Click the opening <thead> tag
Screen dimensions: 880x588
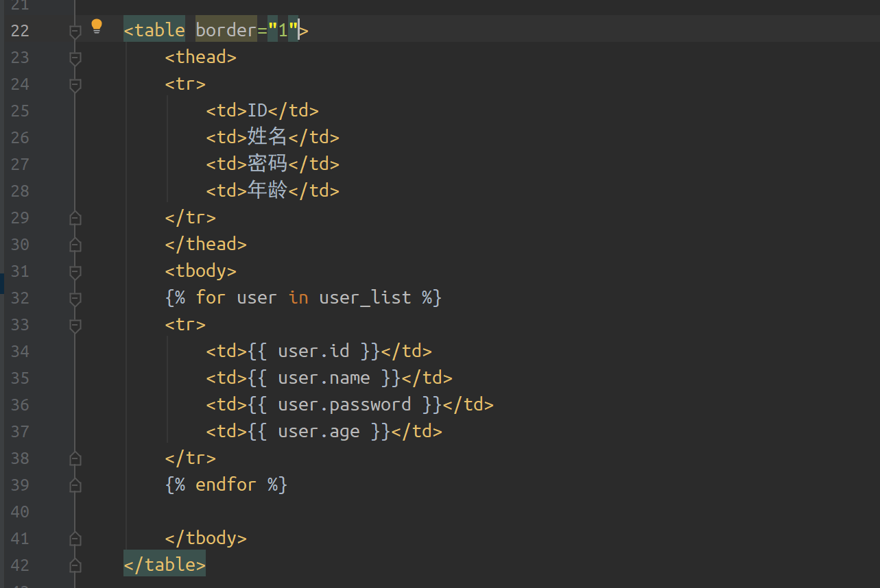pyautogui.click(x=201, y=58)
